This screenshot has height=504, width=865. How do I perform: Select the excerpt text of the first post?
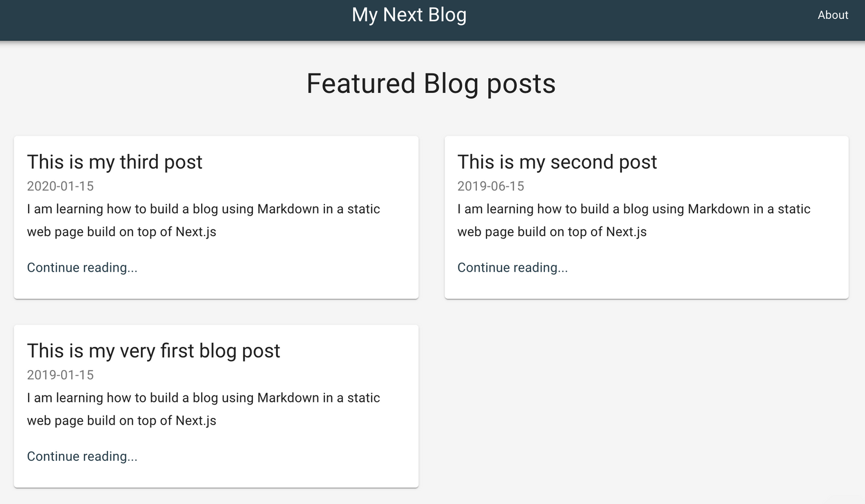(203, 409)
